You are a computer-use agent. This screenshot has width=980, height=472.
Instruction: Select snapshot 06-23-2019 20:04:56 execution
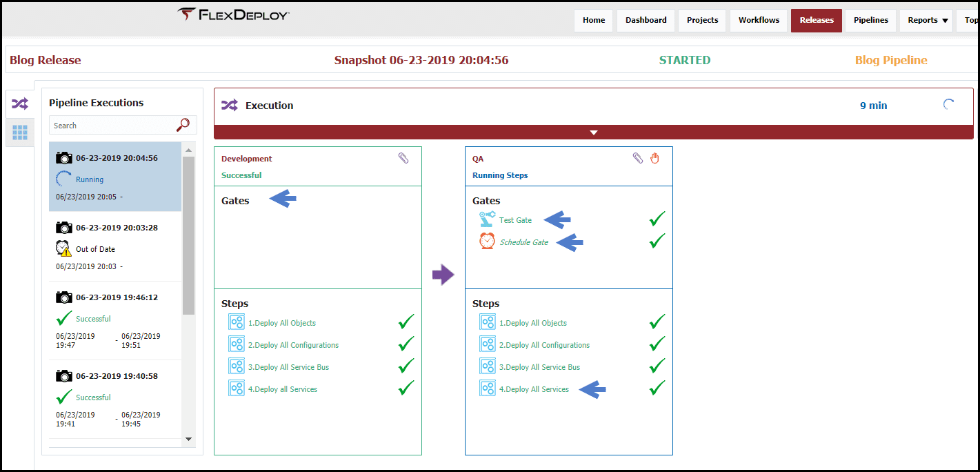coord(115,177)
